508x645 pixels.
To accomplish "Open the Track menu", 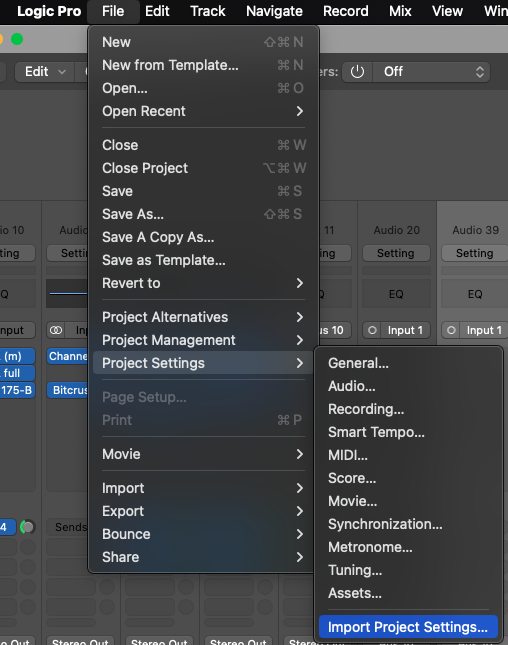I will pos(208,11).
